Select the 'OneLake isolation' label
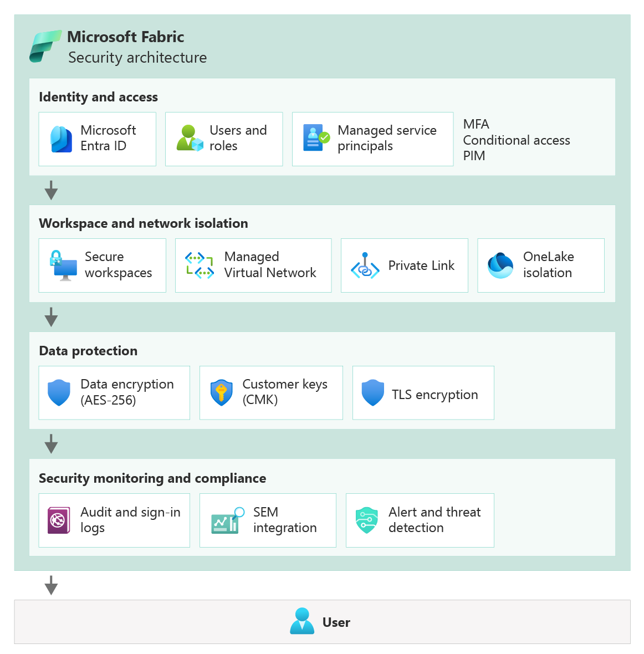The height and width of the screenshot is (654, 644). click(x=549, y=265)
